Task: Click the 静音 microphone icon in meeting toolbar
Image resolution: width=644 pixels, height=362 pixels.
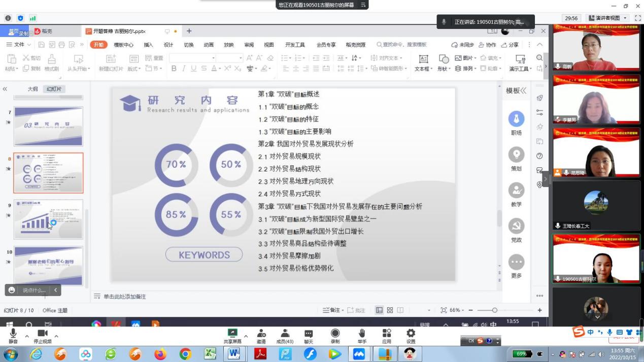Action: [13, 333]
